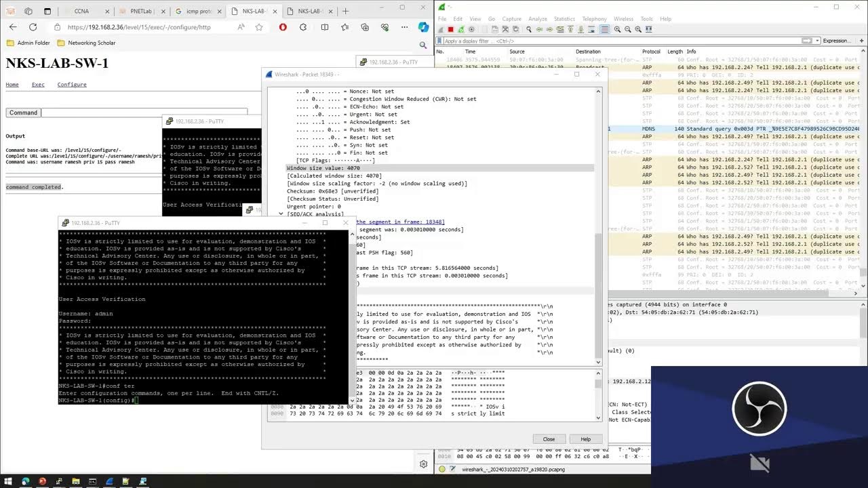This screenshot has width=868, height=488.
Task: Click the Command button on web page
Action: (23, 113)
